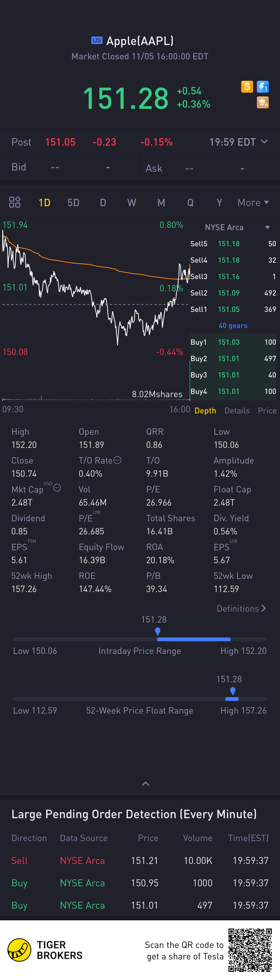
Task: Tap the stacked coins icon
Action: coord(263,103)
